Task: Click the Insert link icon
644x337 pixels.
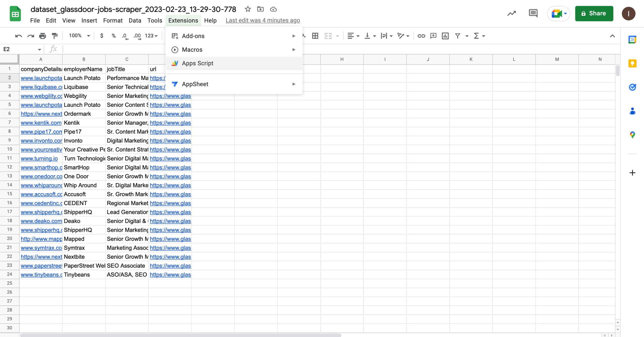Action: pyautogui.click(x=421, y=36)
